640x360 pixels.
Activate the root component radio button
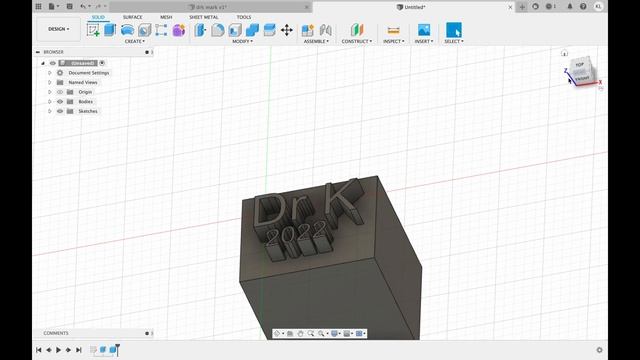pos(102,63)
